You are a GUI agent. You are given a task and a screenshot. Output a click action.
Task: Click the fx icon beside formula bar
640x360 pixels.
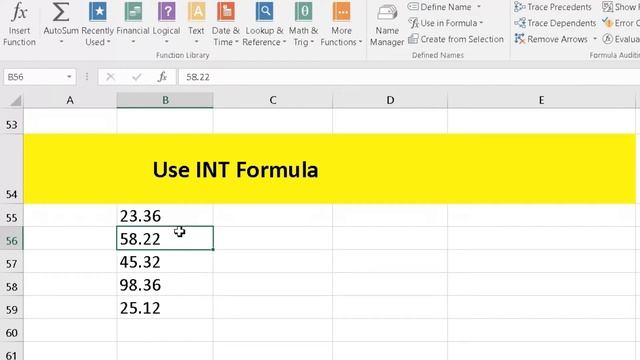pyautogui.click(x=162, y=77)
